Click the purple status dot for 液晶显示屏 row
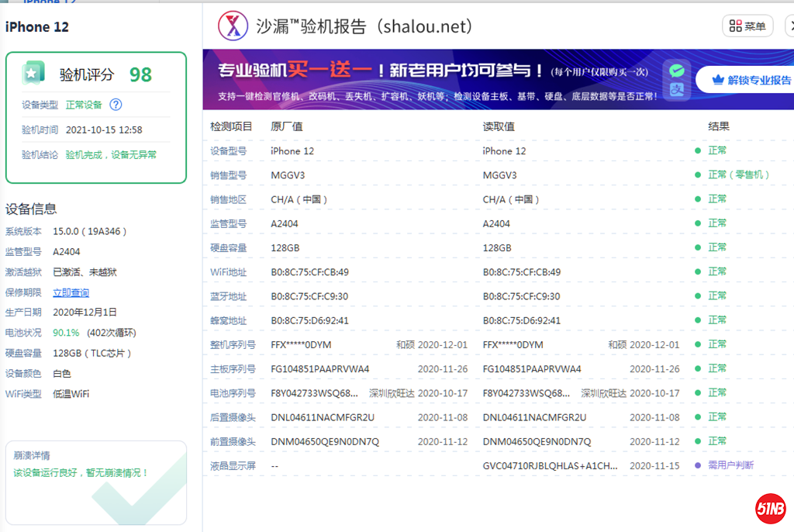 (698, 465)
